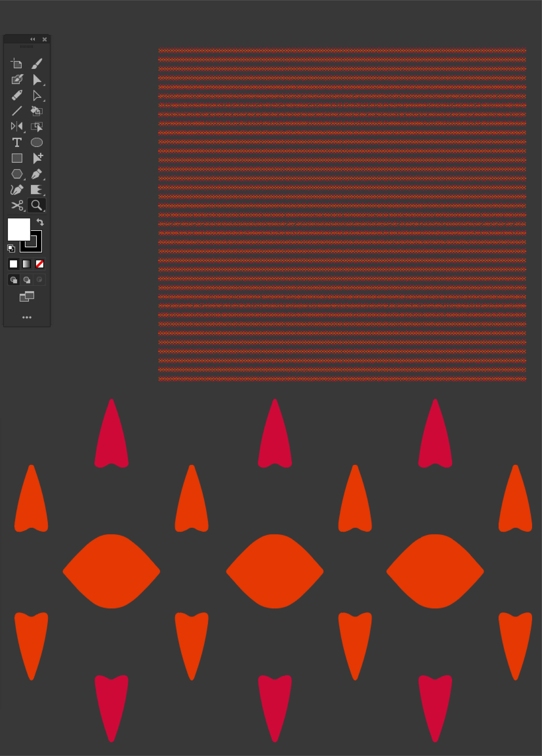Pick the Scissors tool
This screenshot has height=756, width=542.
coord(17,206)
